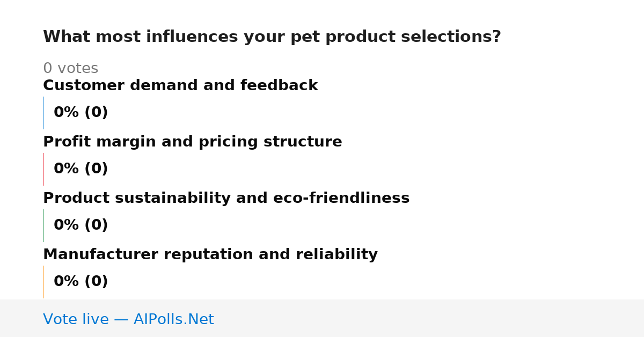Open the Vote live AIPolls.Net link

pos(128,319)
